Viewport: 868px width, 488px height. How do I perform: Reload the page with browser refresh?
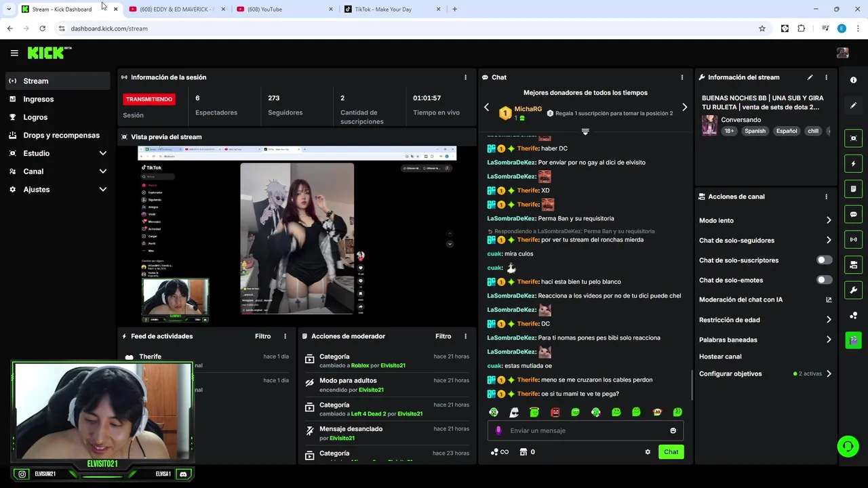coord(42,28)
